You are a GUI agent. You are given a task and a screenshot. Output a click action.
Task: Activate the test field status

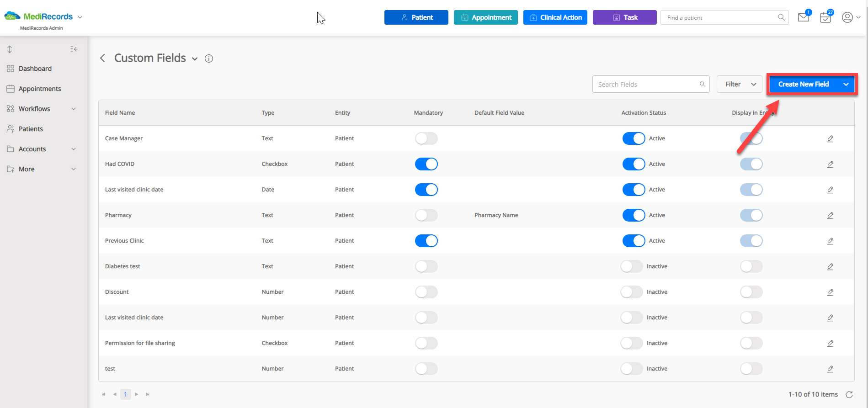point(632,369)
